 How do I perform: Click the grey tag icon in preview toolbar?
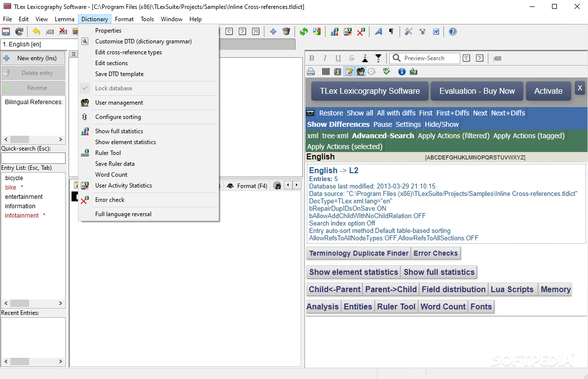pyautogui.click(x=497, y=58)
